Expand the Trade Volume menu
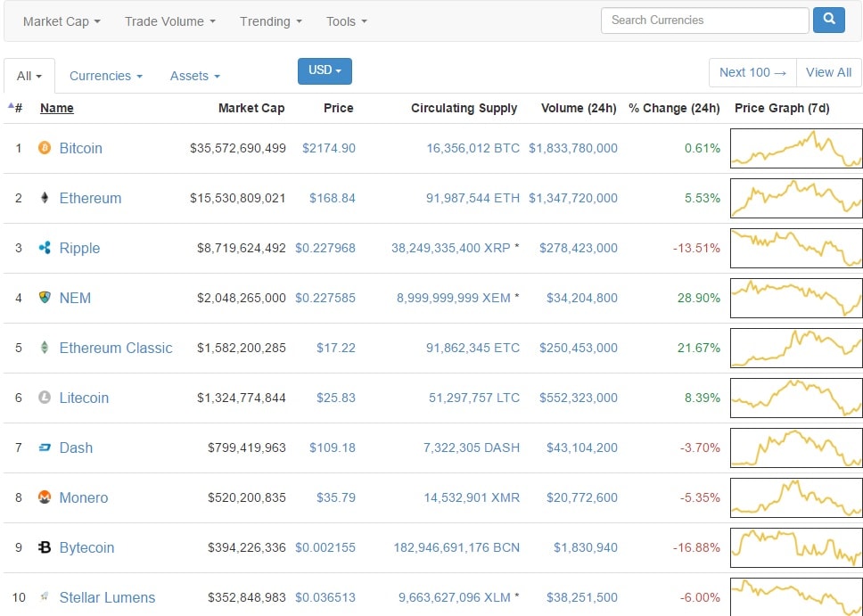 coord(169,21)
